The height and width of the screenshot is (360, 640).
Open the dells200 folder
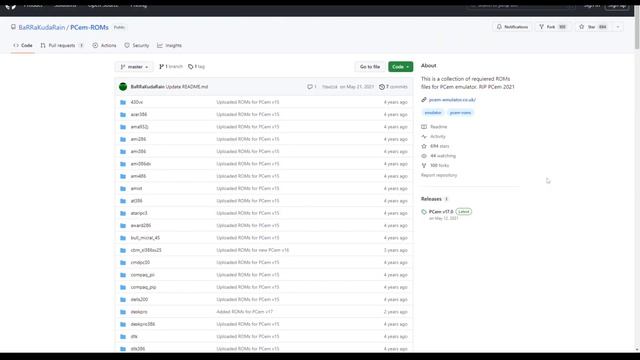coord(139,300)
